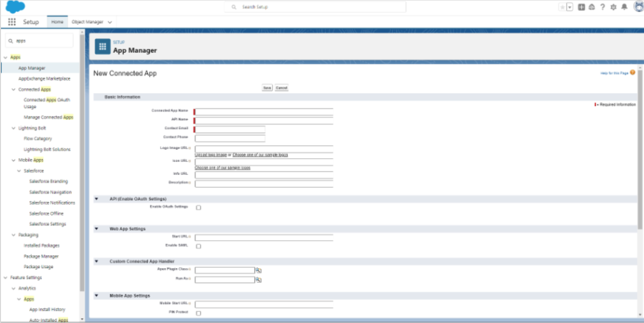Click Upload logo image link
Image resolution: width=644 pixels, height=323 pixels.
211,155
